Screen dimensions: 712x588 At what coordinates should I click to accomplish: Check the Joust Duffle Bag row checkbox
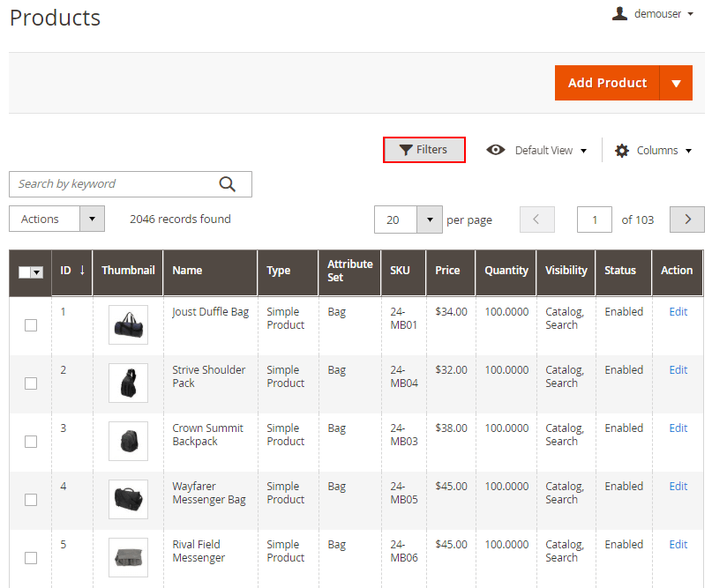(31, 325)
